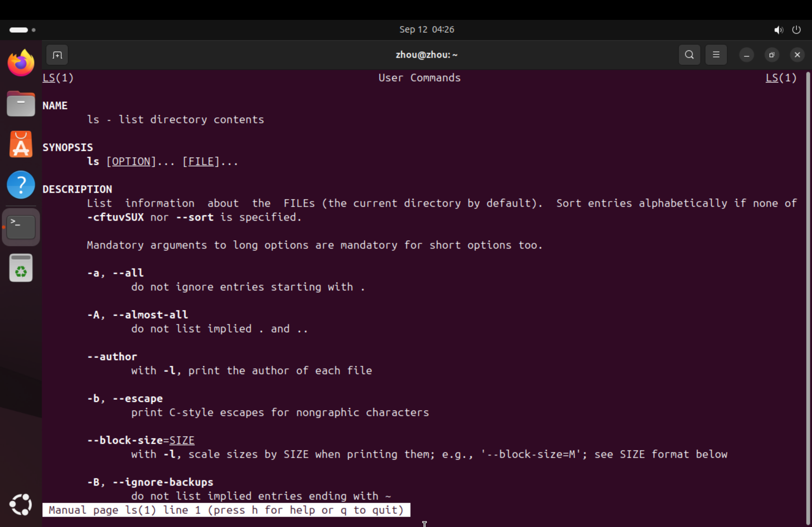Screen dimensions: 812x527
Task: Open the Files manager dock icon
Action: [x=21, y=104]
